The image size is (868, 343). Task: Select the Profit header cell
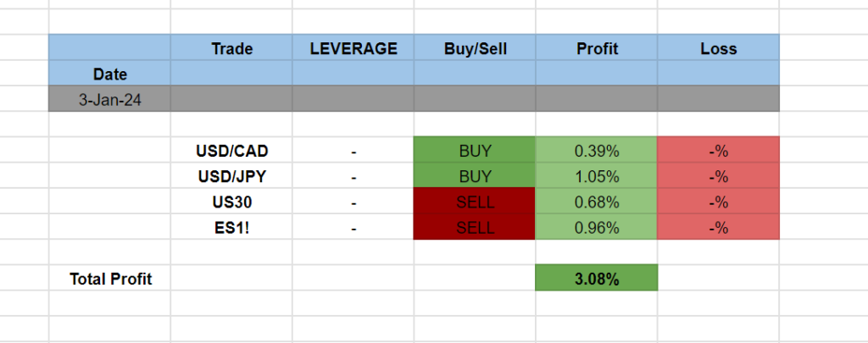(x=597, y=48)
